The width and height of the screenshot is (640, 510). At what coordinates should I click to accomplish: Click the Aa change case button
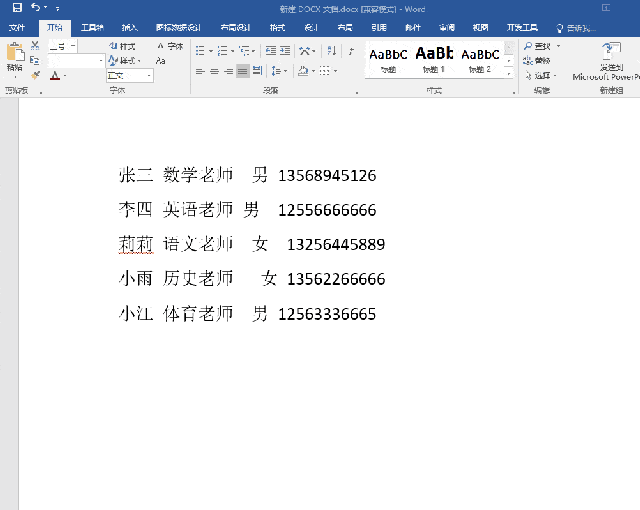coord(160,61)
